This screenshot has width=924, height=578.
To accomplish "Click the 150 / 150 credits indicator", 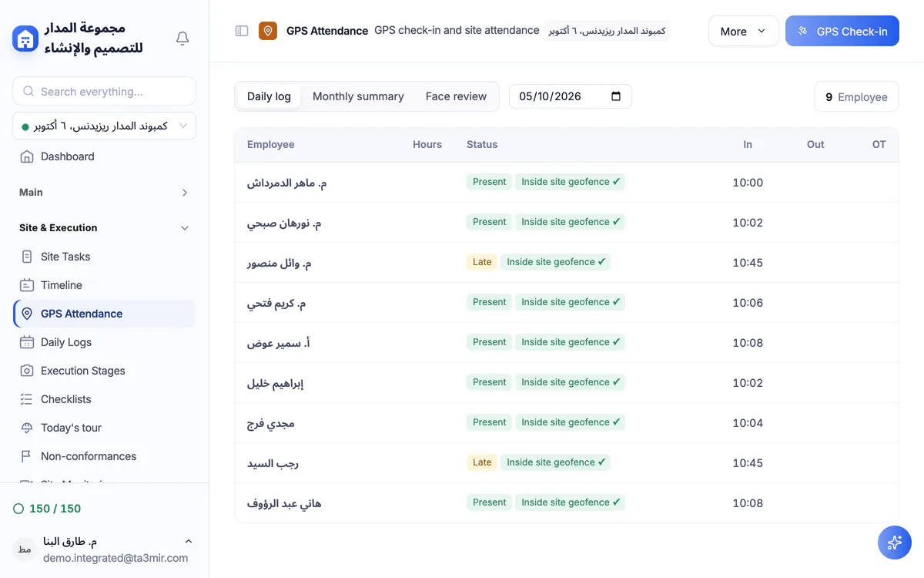I will coord(47,509).
